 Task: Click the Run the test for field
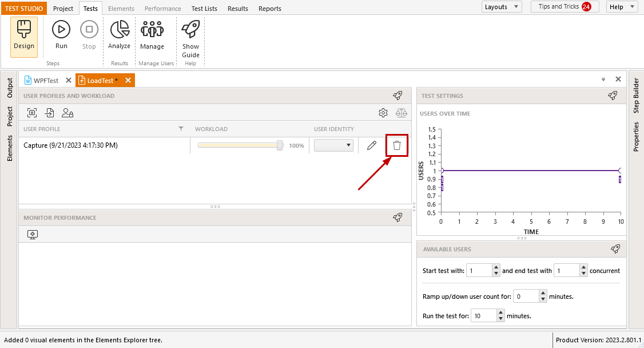[484, 316]
